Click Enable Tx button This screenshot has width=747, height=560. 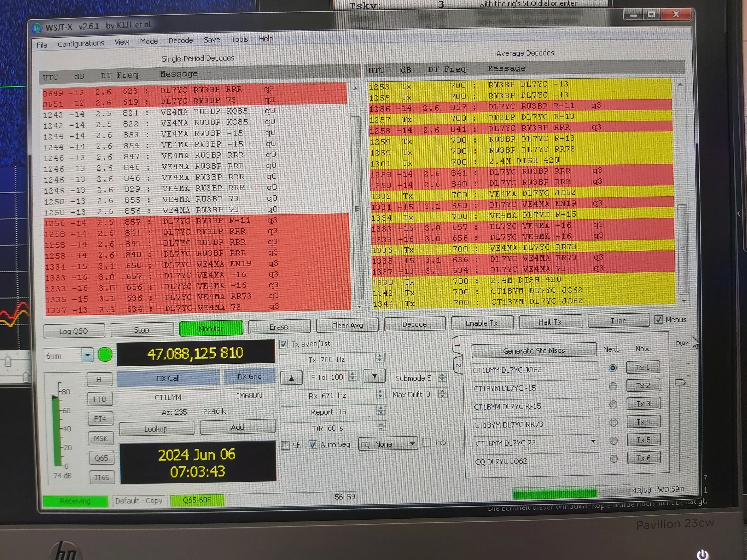482,323
